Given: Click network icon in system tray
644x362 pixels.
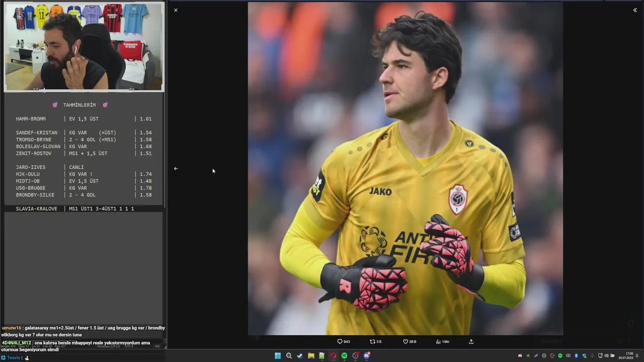Looking at the screenshot, I should [600, 356].
